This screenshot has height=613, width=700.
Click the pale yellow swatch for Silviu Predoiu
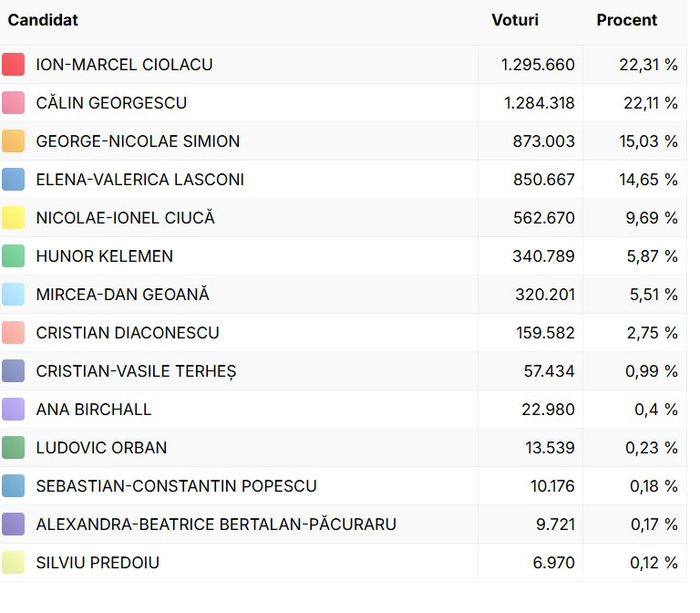(x=13, y=563)
